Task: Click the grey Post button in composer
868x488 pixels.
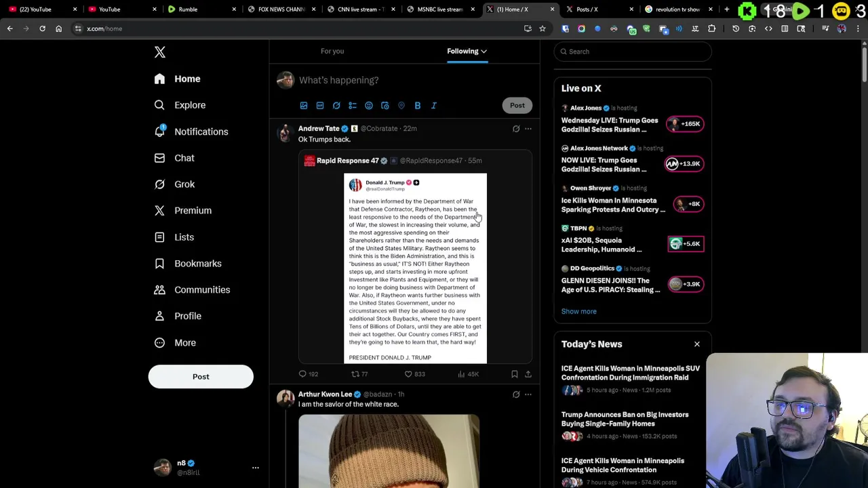Action: (517, 105)
